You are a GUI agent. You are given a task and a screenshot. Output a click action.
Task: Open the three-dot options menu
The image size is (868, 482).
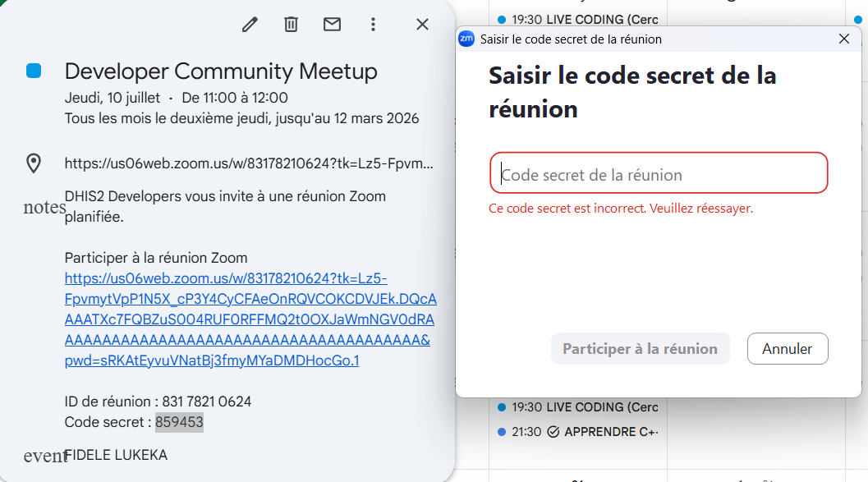pyautogui.click(x=373, y=25)
